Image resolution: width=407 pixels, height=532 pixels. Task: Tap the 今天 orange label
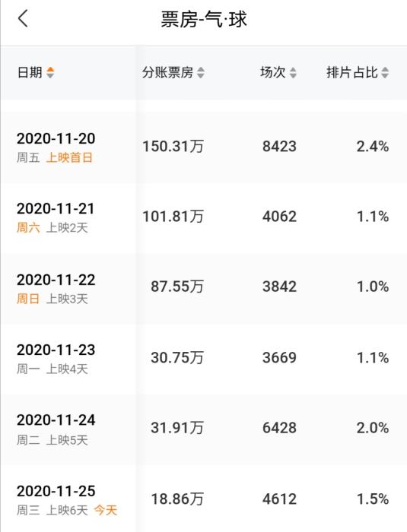(106, 510)
